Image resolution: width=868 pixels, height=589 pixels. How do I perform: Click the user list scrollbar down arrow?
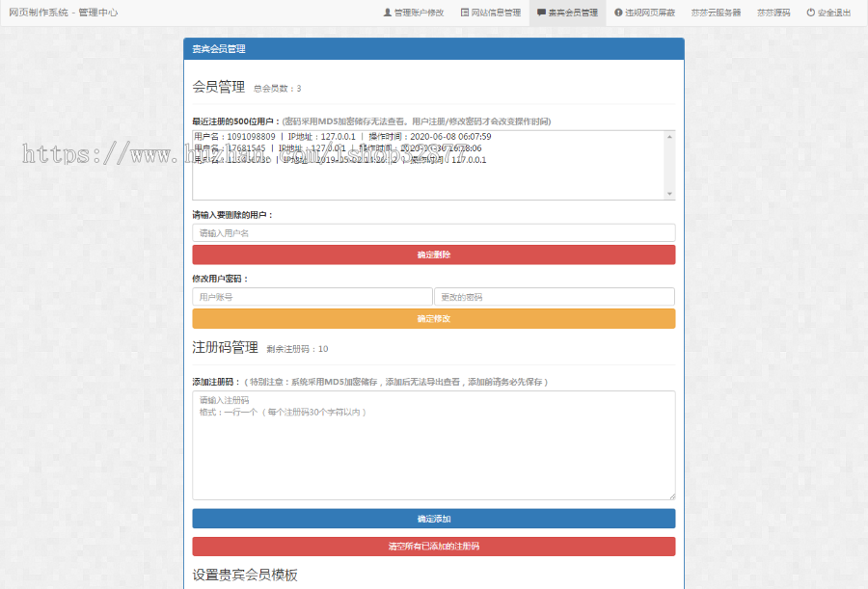coord(670,194)
